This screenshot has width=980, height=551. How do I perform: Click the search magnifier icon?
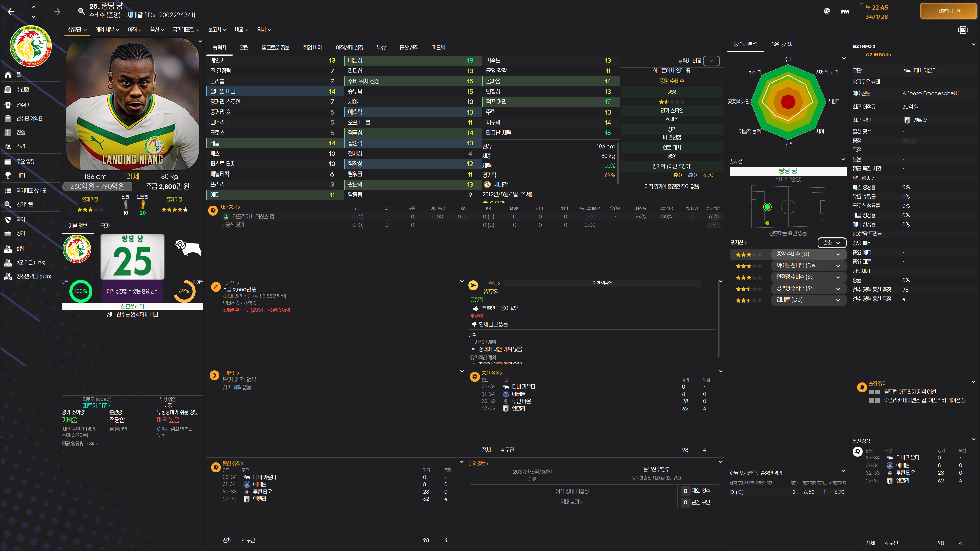point(81,11)
